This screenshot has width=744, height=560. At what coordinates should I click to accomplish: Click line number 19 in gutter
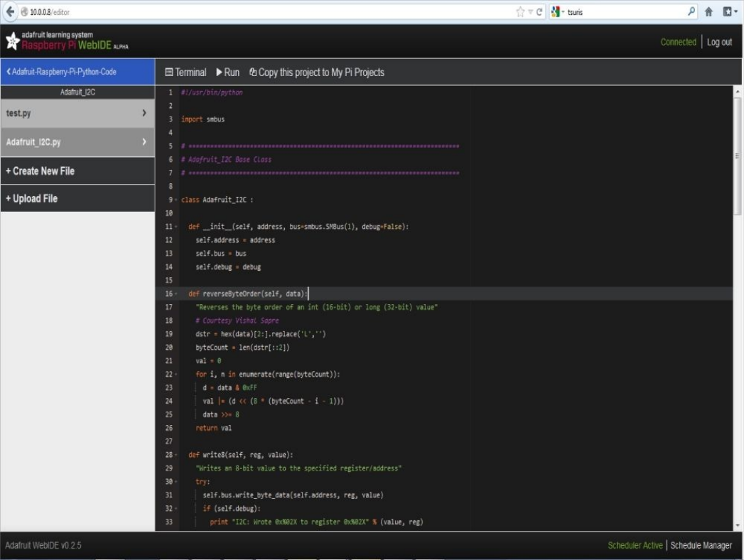click(x=169, y=334)
